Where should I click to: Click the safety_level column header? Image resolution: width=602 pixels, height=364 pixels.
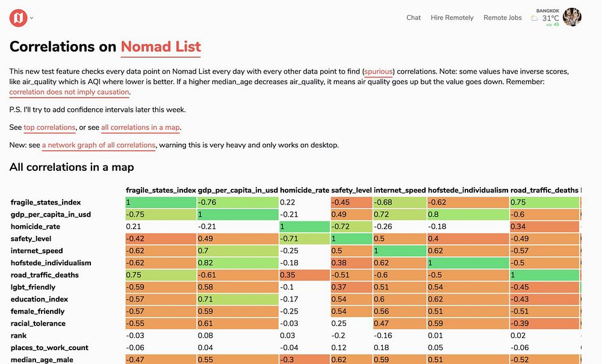(x=352, y=190)
